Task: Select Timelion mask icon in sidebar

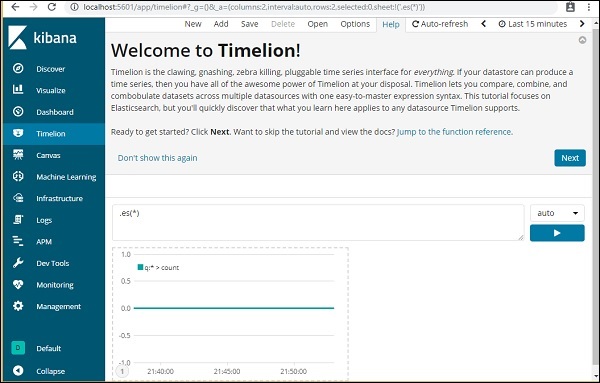Action: [18, 133]
